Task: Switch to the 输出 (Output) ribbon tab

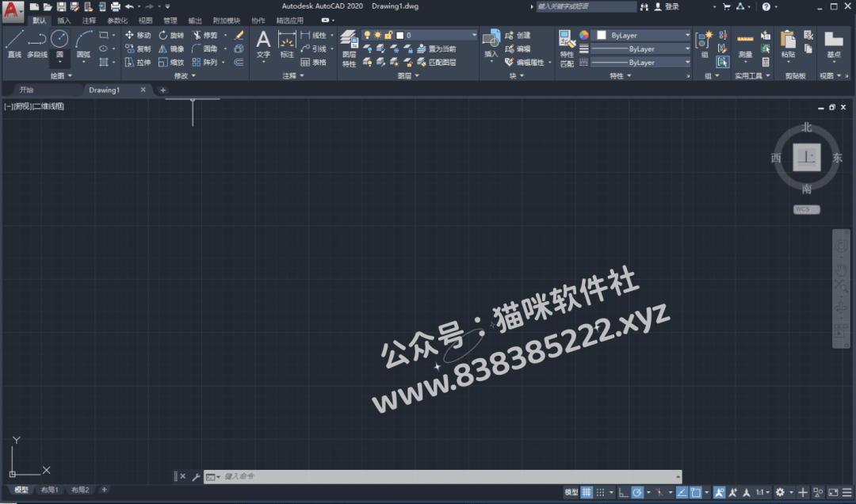Action: [x=195, y=21]
